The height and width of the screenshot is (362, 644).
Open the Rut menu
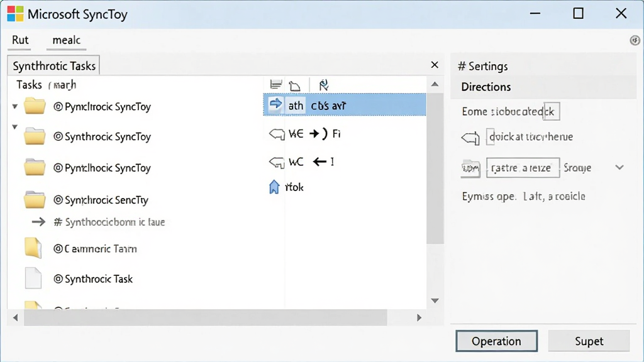tap(20, 40)
